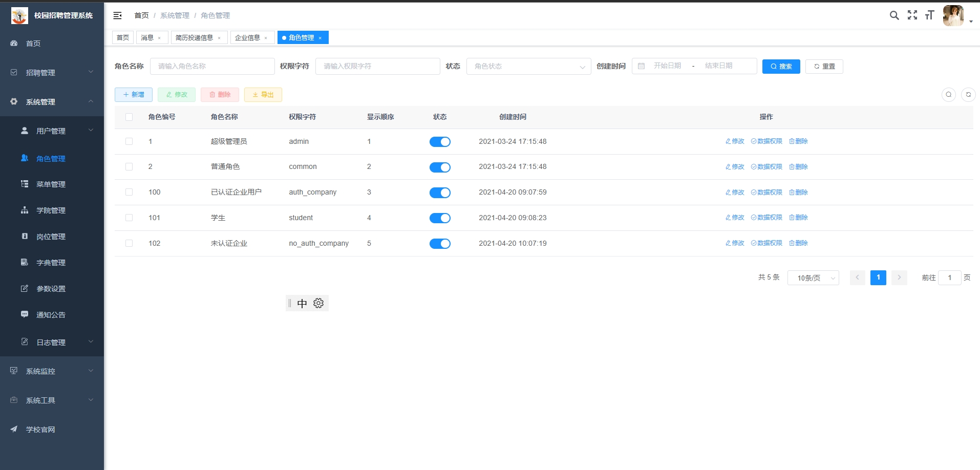Check the box for role 普通角色
The image size is (980, 470).
[129, 167]
